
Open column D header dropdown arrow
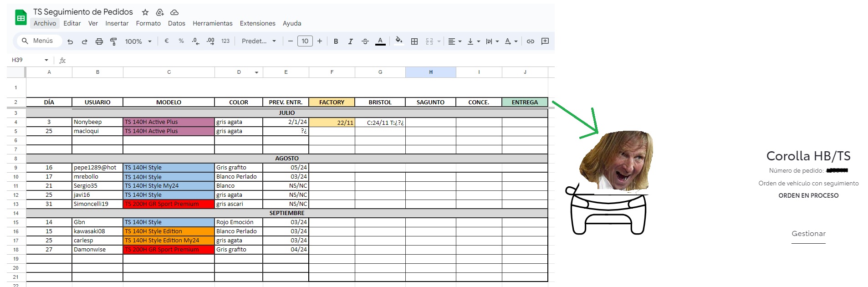256,72
